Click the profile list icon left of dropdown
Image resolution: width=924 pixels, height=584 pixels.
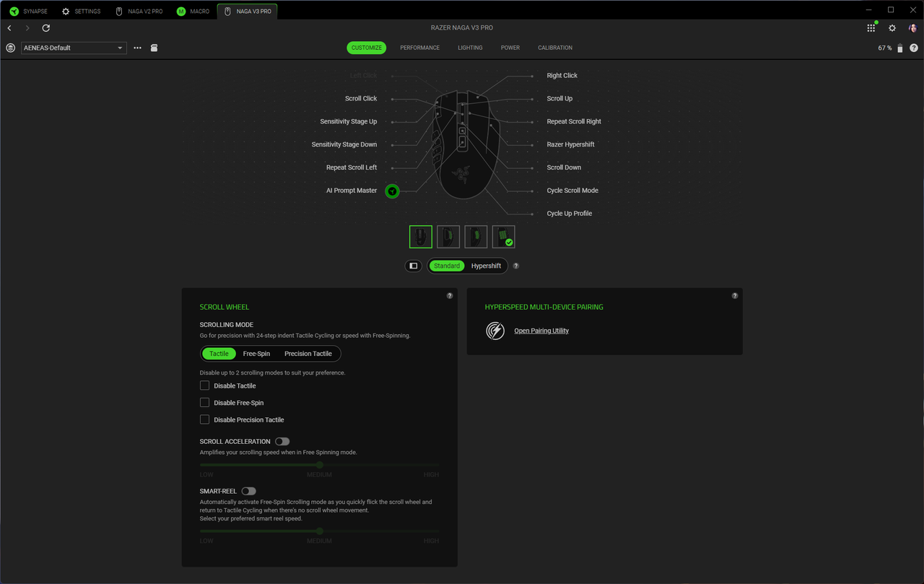[10, 48]
